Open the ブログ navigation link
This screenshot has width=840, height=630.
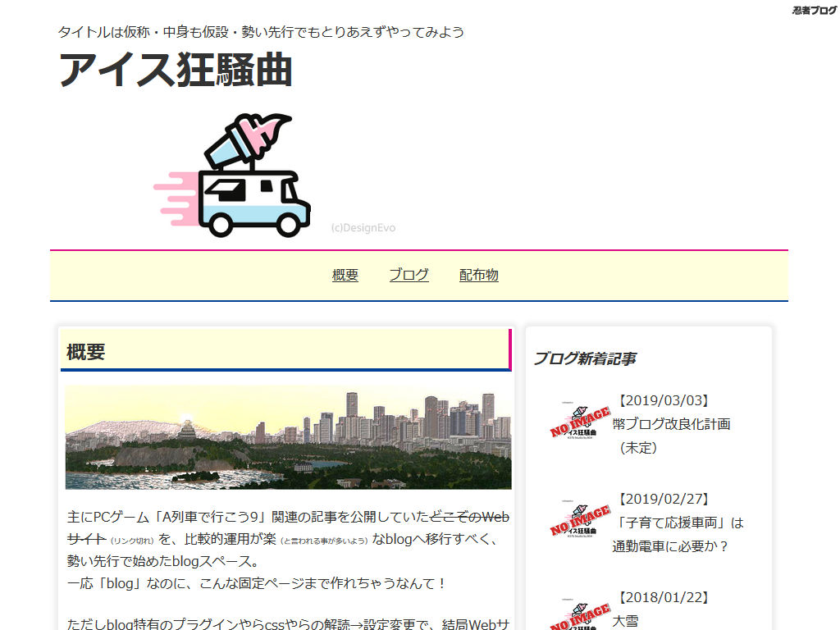pyautogui.click(x=409, y=275)
